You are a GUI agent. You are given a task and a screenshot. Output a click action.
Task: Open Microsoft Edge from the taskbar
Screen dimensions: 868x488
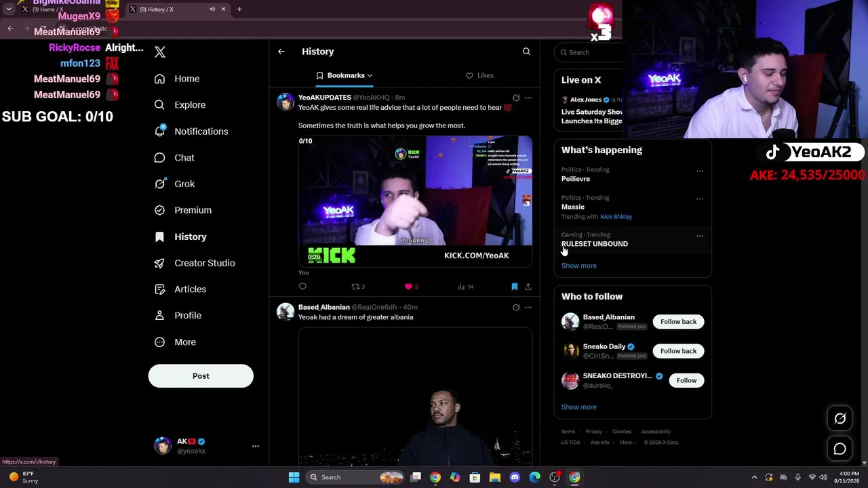pos(534,477)
